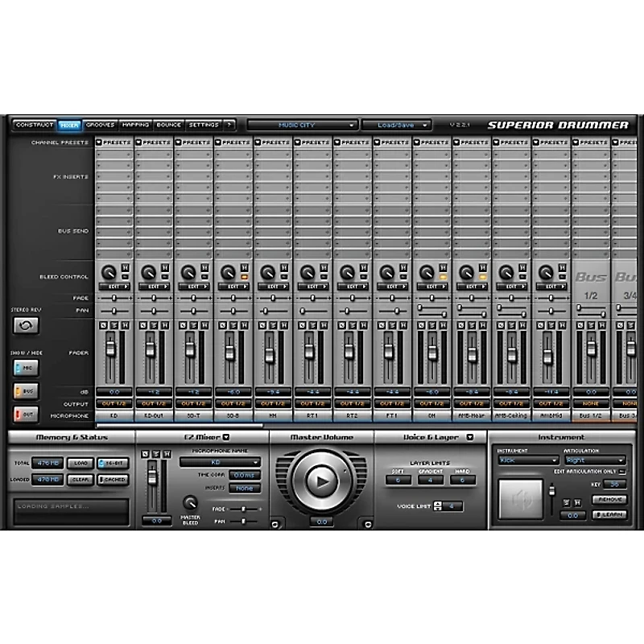The width and height of the screenshot is (644, 644).
Task: Click the phase invert icon on KD channel
Action: pos(103,325)
